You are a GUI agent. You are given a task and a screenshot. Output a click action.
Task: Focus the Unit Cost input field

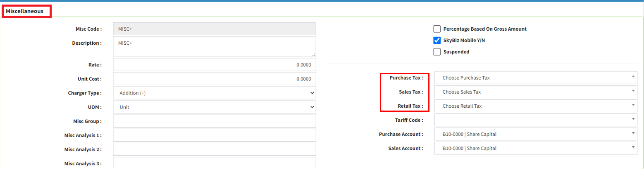click(214, 79)
